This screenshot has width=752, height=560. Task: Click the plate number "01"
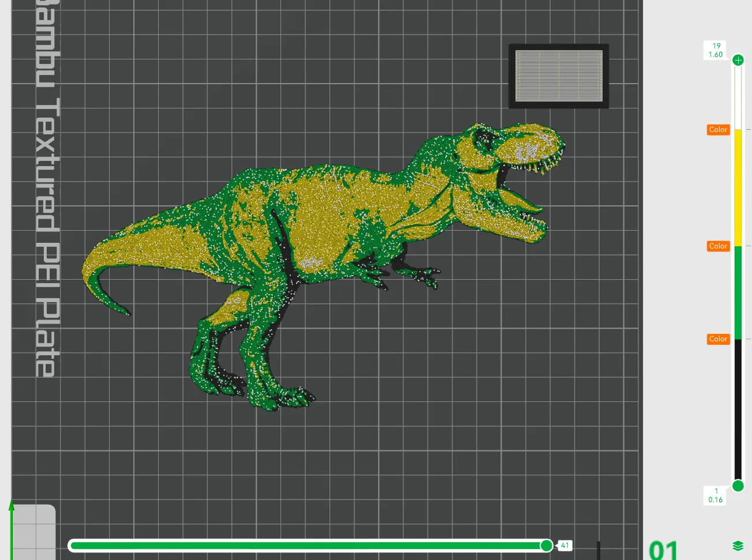pyautogui.click(x=663, y=550)
